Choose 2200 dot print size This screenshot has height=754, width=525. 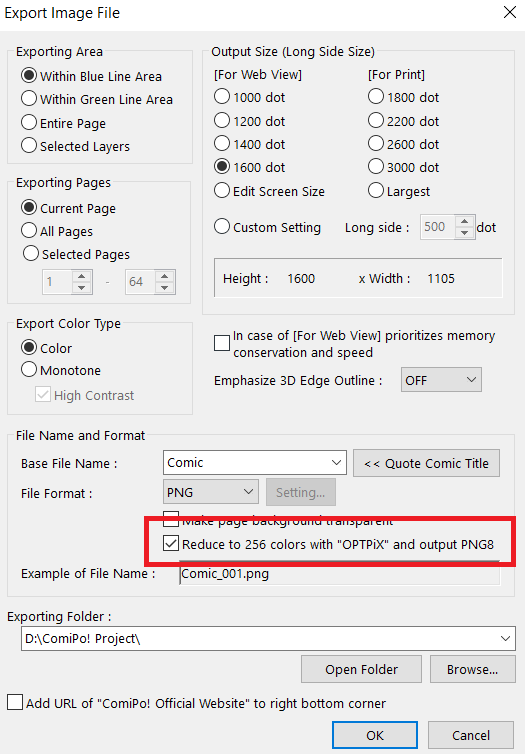click(x=376, y=120)
